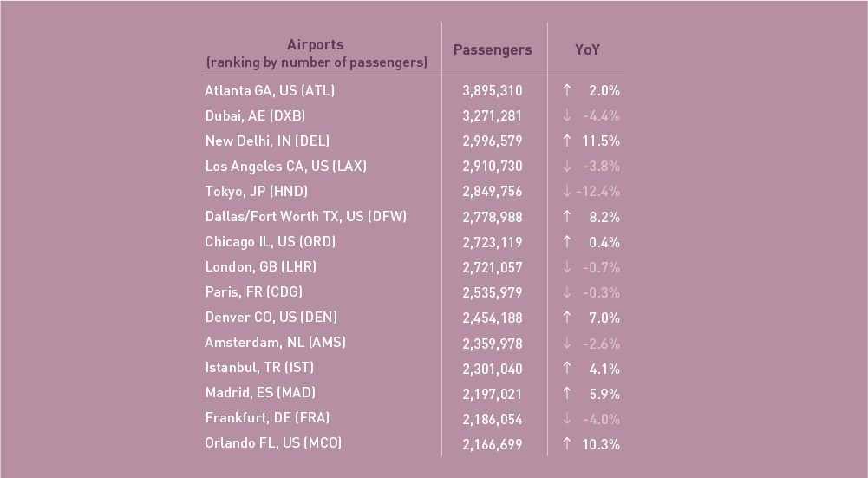The height and width of the screenshot is (478, 868).
Task: Click the down arrow next to Frankfurt's -4.0%
Action: tap(566, 418)
